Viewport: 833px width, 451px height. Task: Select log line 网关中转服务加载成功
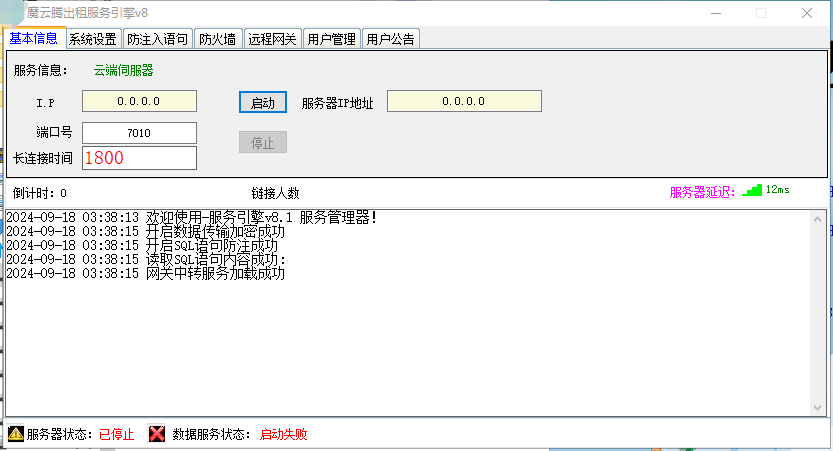(146, 273)
